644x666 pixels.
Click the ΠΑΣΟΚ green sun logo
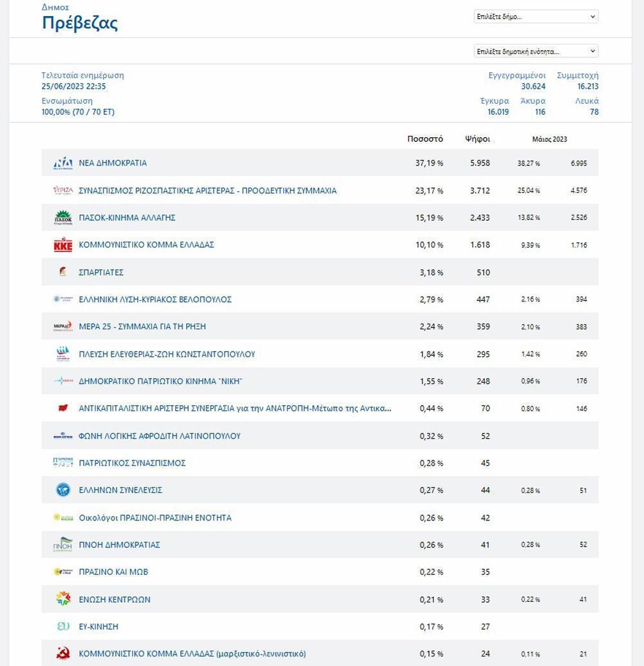[x=63, y=218]
